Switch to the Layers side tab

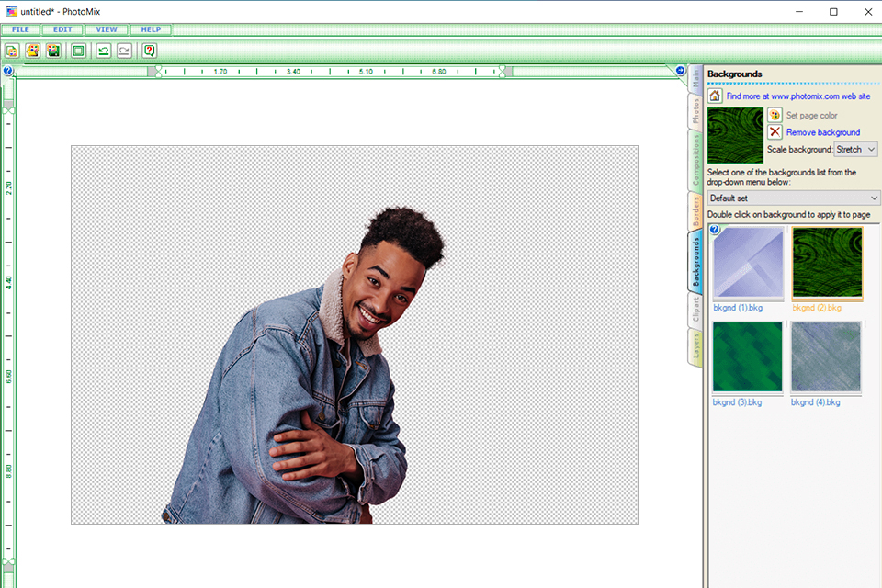tap(695, 346)
